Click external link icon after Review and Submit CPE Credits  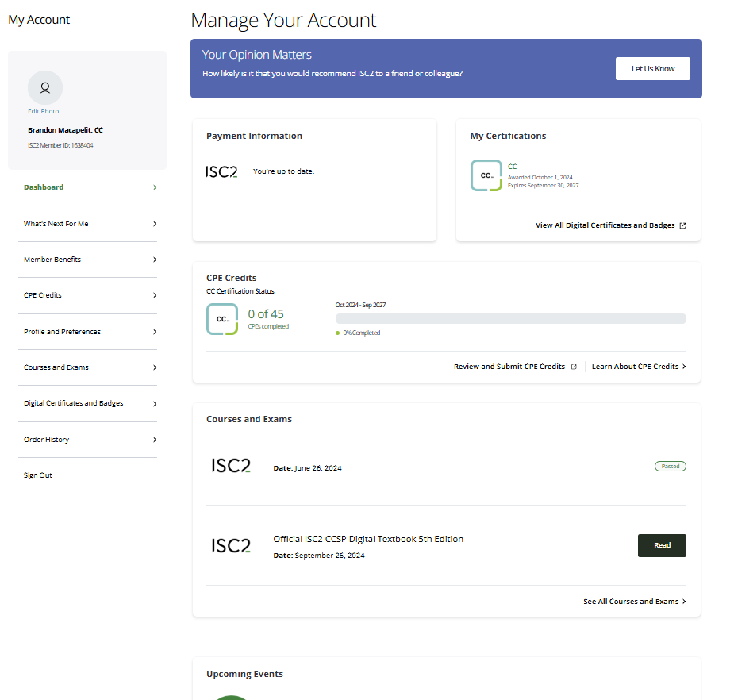coord(574,367)
